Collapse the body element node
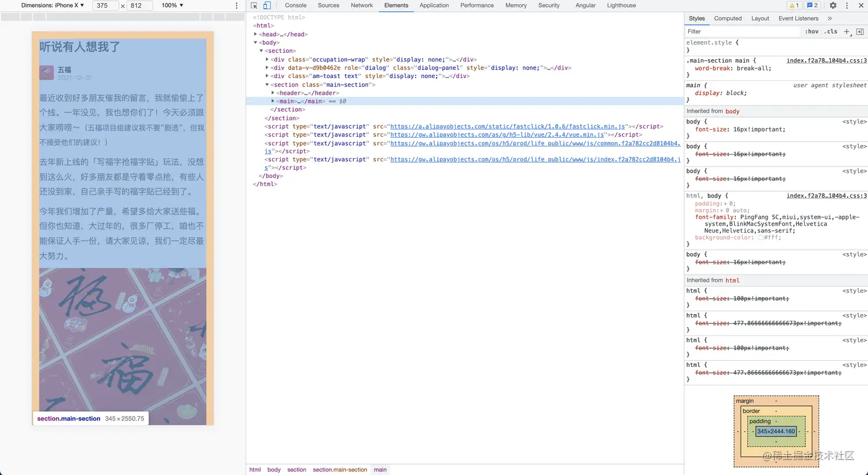The width and height of the screenshot is (868, 475). (256, 43)
